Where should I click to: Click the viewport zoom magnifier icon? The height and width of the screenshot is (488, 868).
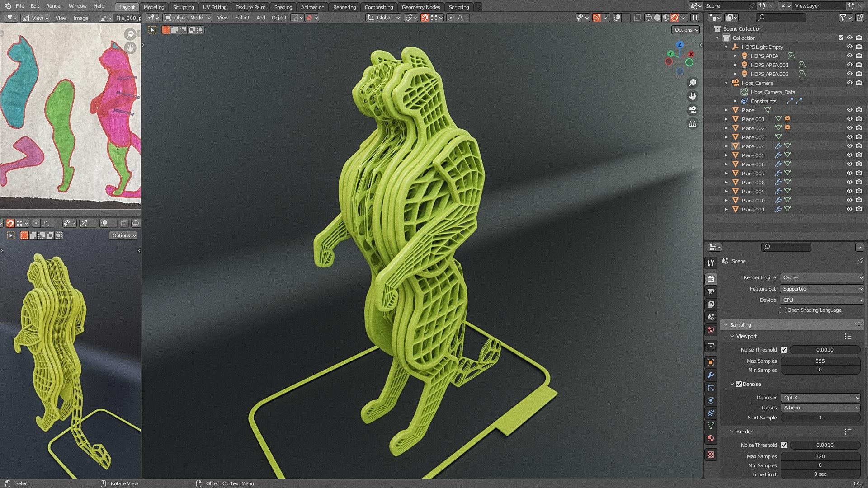pyautogui.click(x=692, y=83)
